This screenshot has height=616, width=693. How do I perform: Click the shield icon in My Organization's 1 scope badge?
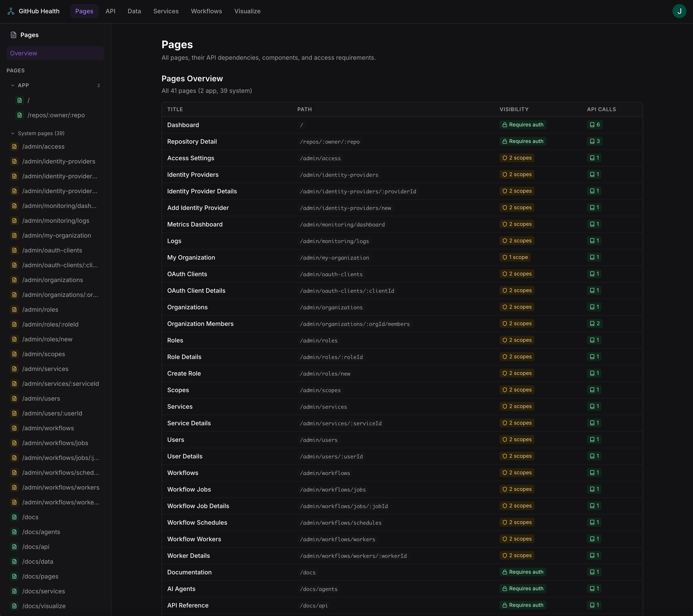505,257
